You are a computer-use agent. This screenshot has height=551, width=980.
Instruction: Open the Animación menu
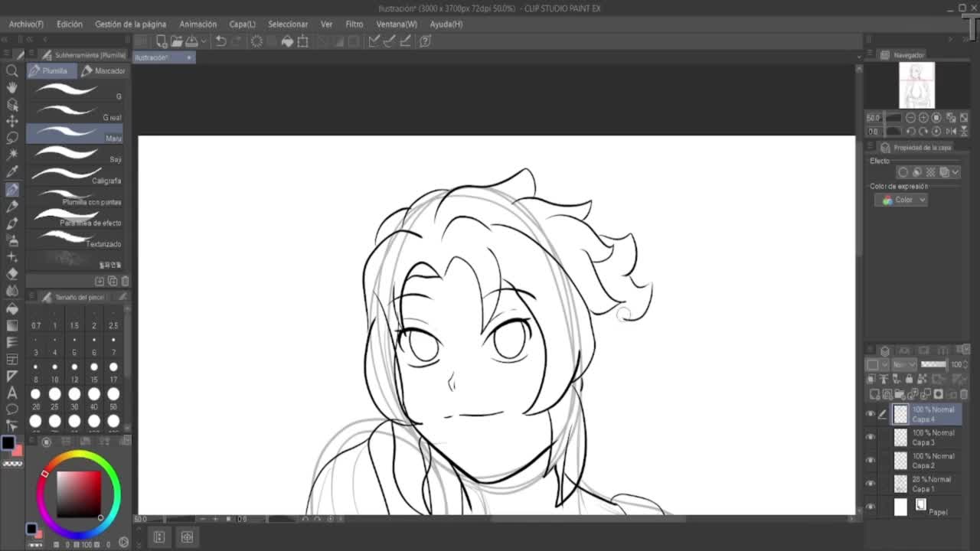pos(198,24)
